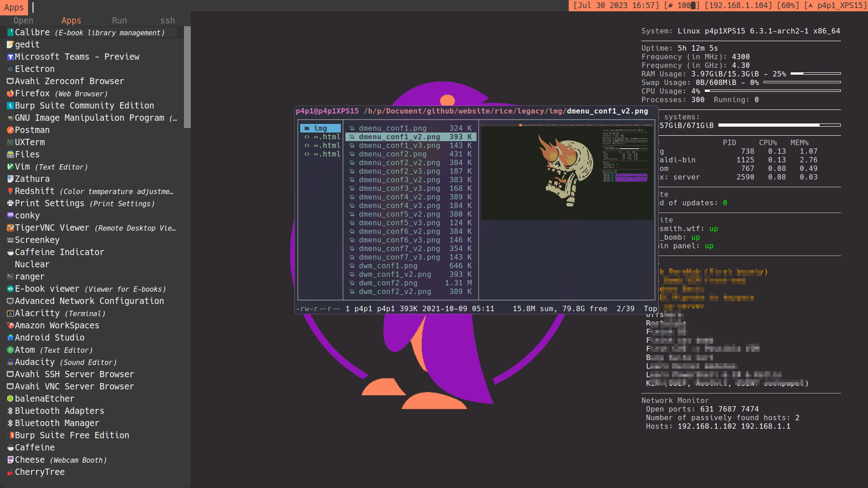Screen dimensions: 868x488
Task: Select dwm_conf1.png file entry
Action: pyautogui.click(x=388, y=266)
